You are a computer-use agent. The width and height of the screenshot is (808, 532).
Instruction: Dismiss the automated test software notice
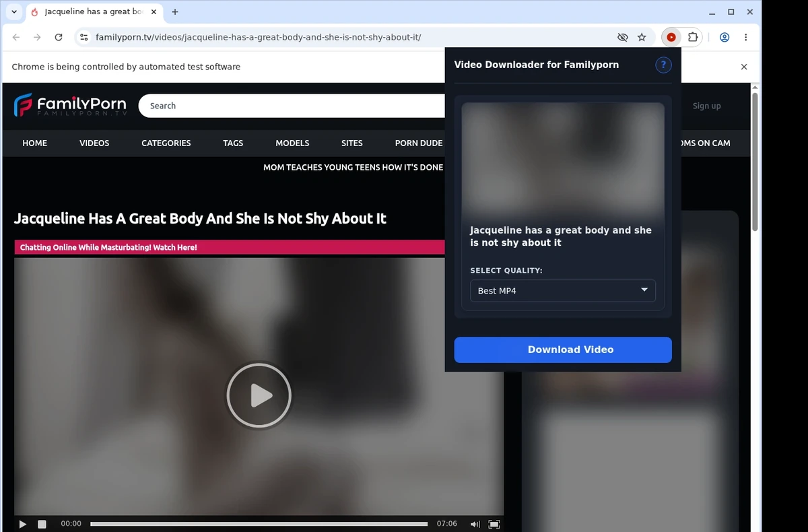pyautogui.click(x=744, y=67)
